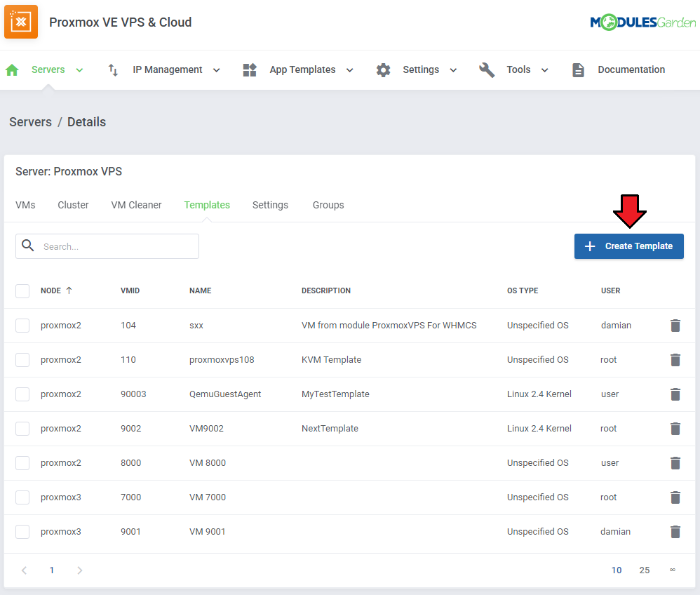
Task: Open the VMs tab
Action: (25, 205)
